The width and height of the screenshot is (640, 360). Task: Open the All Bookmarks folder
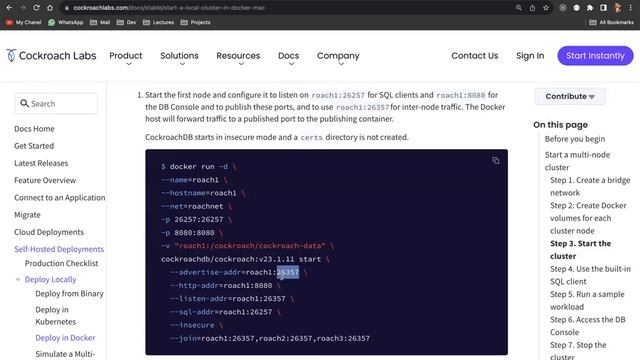[x=611, y=22]
